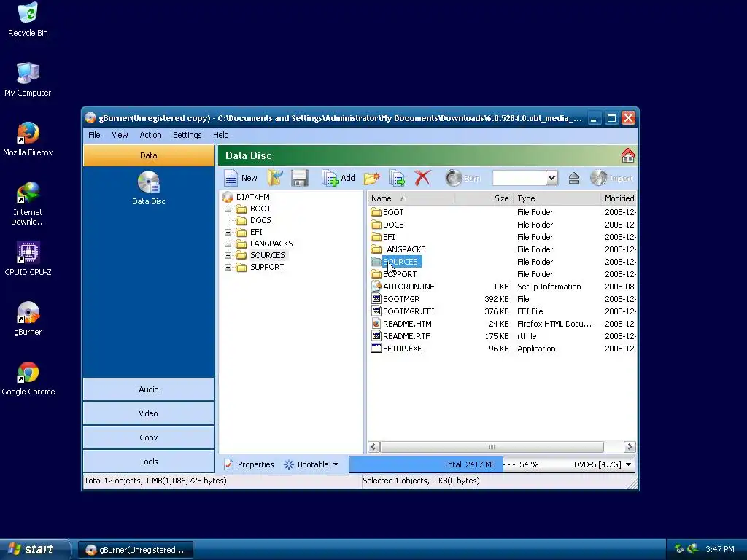The image size is (747, 560).
Task: Open the Properties button at bottom
Action: (249, 464)
